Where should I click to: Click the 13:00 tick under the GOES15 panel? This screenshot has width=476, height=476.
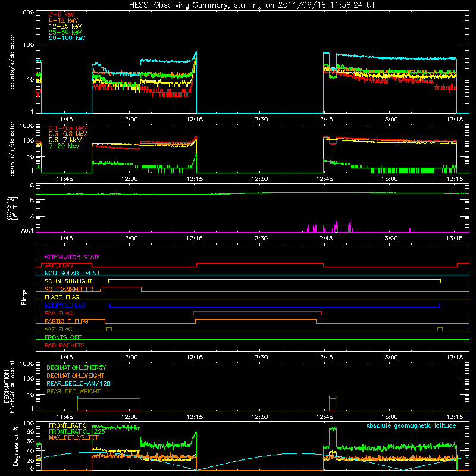(x=390, y=239)
